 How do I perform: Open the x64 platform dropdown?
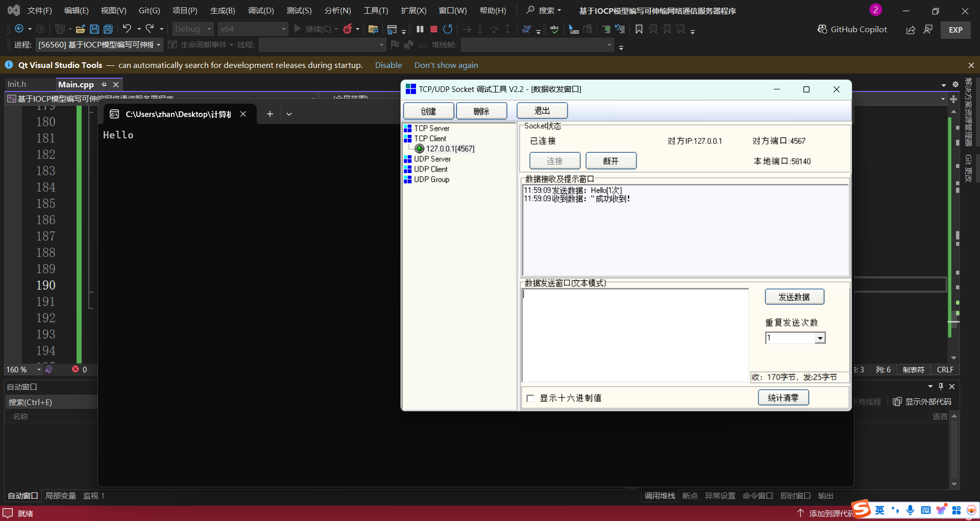click(x=282, y=29)
